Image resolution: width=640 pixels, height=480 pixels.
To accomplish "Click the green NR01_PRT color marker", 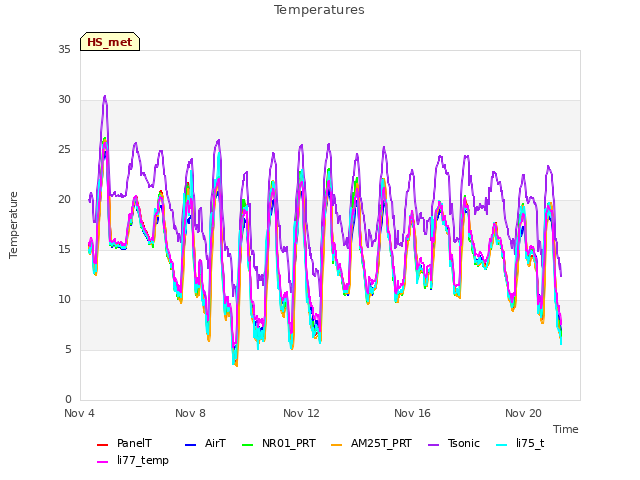I will (x=248, y=444).
